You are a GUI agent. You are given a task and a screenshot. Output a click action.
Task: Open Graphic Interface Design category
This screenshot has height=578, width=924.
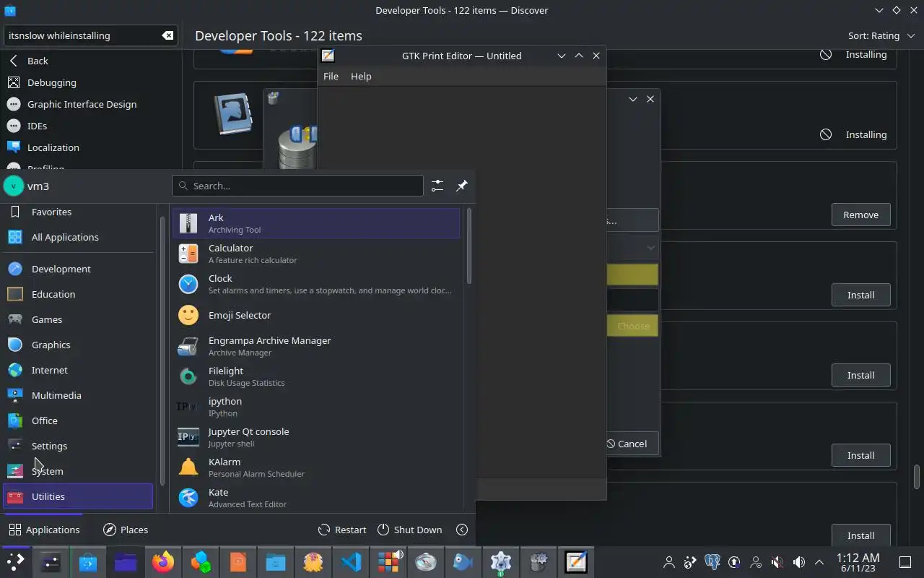point(91,104)
